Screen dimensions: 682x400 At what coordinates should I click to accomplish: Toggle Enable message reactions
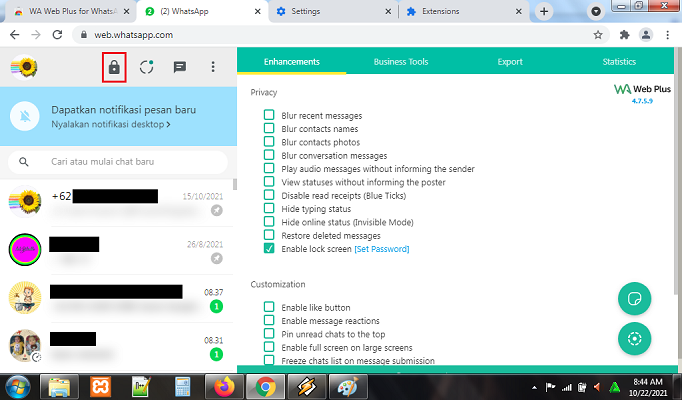[x=269, y=320]
